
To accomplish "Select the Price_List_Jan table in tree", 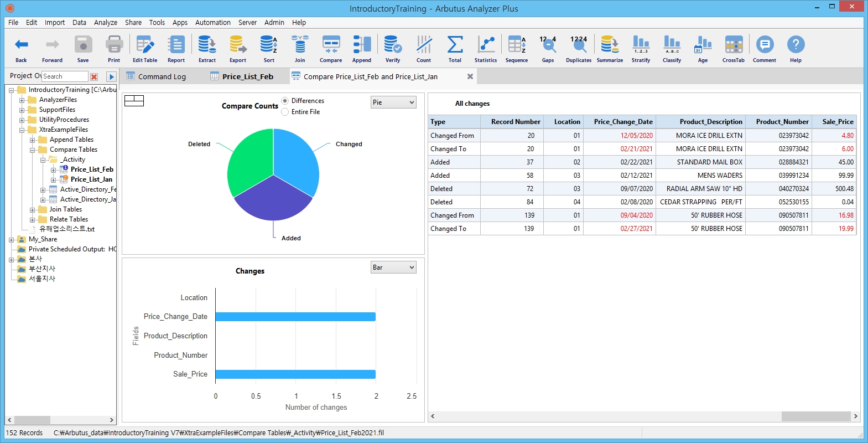I will click(x=91, y=179).
